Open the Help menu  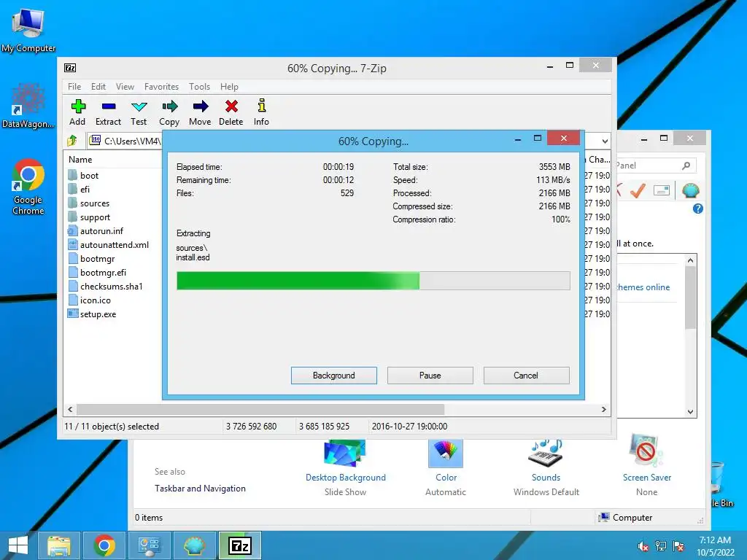(229, 87)
